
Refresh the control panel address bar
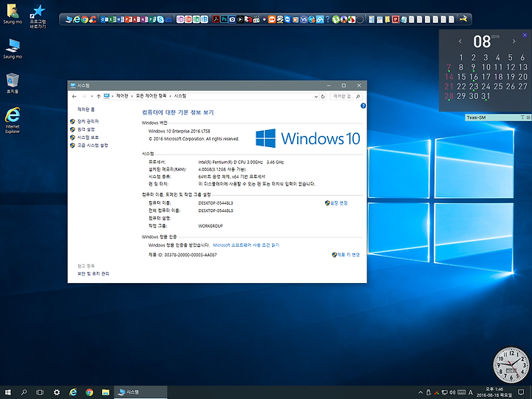pos(323,96)
